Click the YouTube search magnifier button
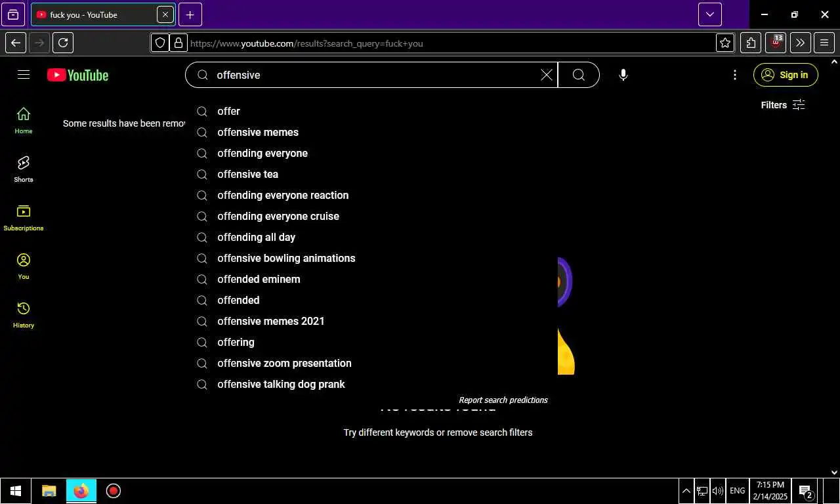Image resolution: width=840 pixels, height=504 pixels. pyautogui.click(x=579, y=75)
